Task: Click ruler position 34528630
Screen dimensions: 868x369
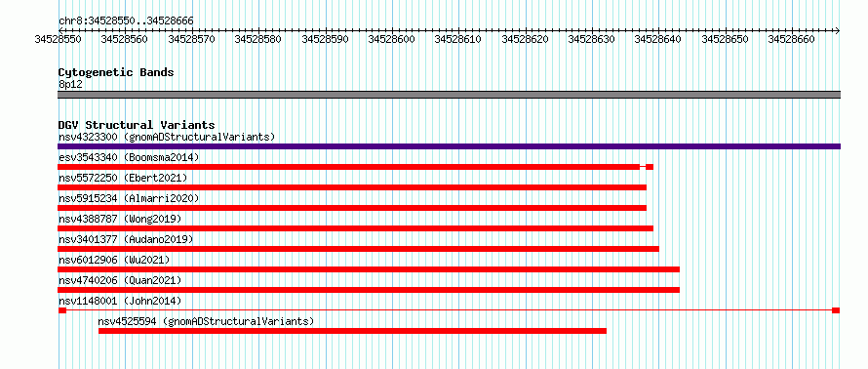Action: (x=592, y=39)
